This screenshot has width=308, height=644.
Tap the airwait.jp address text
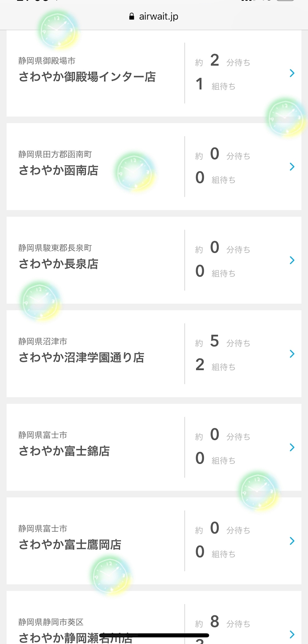(x=158, y=16)
